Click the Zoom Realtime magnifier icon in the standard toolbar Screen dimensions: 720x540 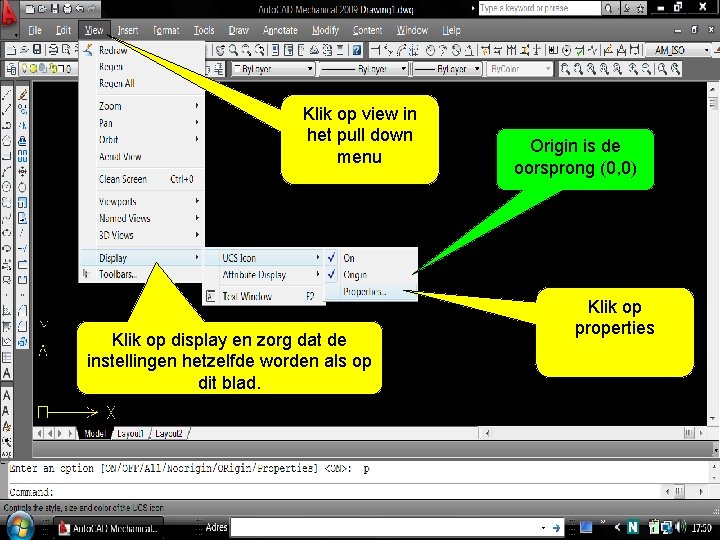[234, 50]
